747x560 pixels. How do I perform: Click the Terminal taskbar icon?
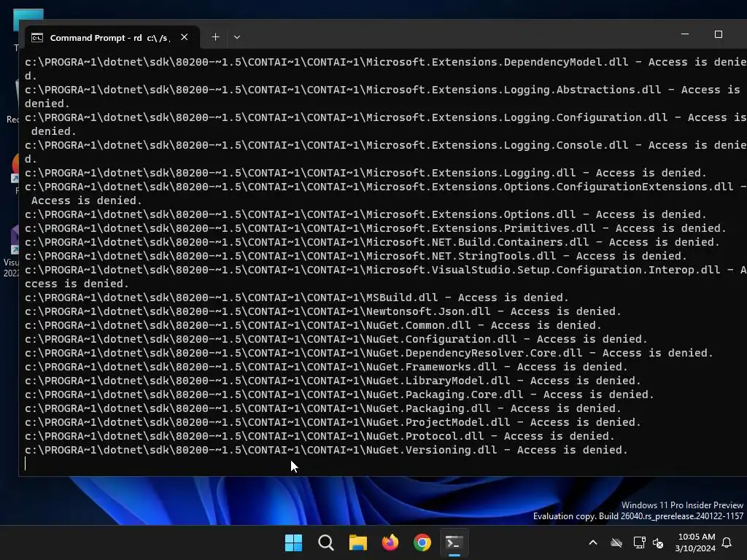pos(454,542)
